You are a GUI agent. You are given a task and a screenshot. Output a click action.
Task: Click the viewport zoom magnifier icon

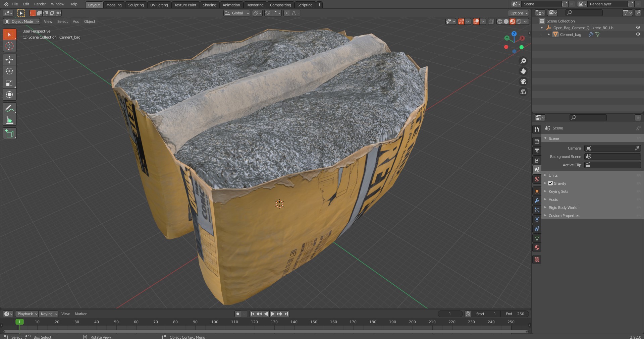coord(523,61)
